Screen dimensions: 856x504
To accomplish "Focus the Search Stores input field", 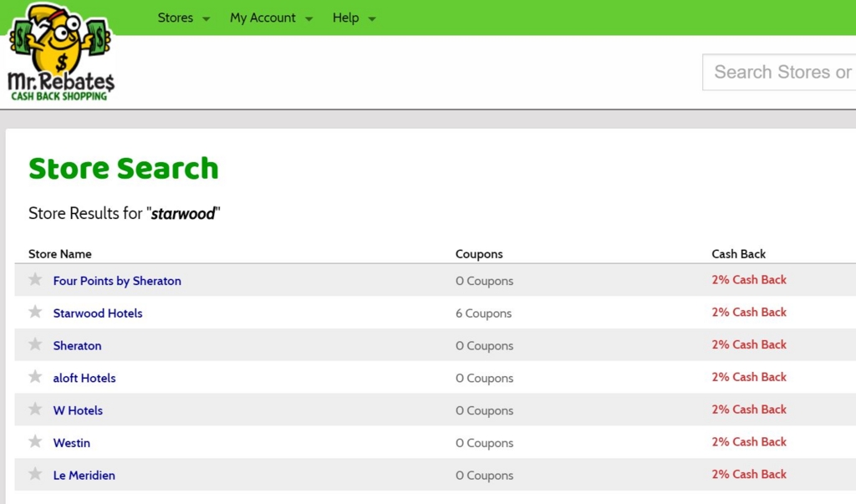I will (779, 72).
